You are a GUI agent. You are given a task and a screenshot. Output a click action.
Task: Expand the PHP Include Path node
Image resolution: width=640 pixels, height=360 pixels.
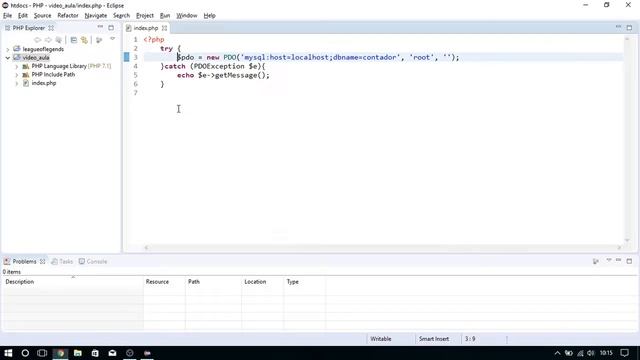point(17,75)
